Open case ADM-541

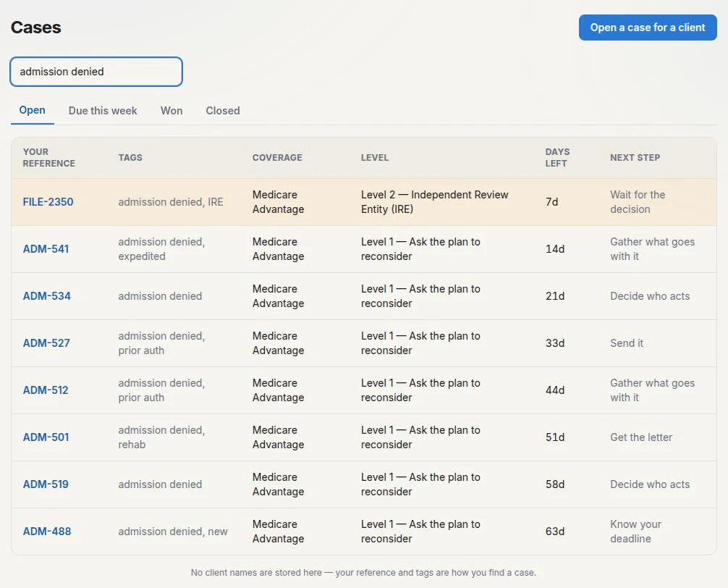[46, 249]
